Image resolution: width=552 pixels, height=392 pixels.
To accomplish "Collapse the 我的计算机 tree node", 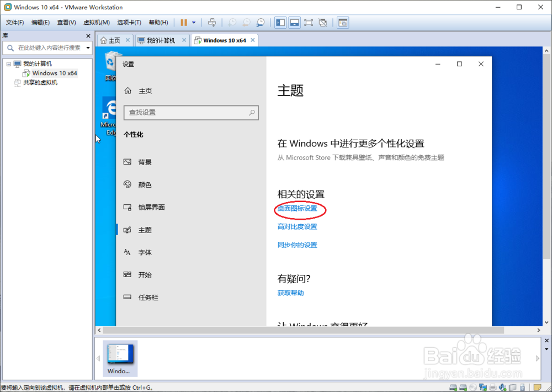I will 9,64.
